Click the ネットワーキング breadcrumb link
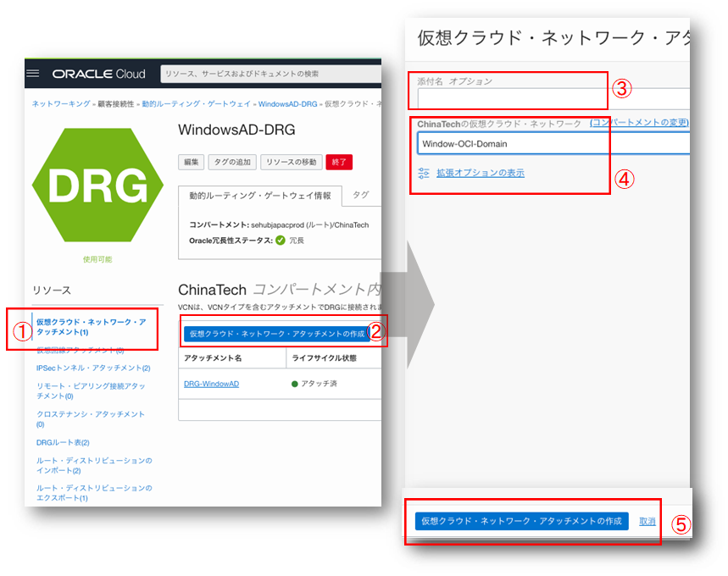728x576 pixels. pyautogui.click(x=61, y=104)
